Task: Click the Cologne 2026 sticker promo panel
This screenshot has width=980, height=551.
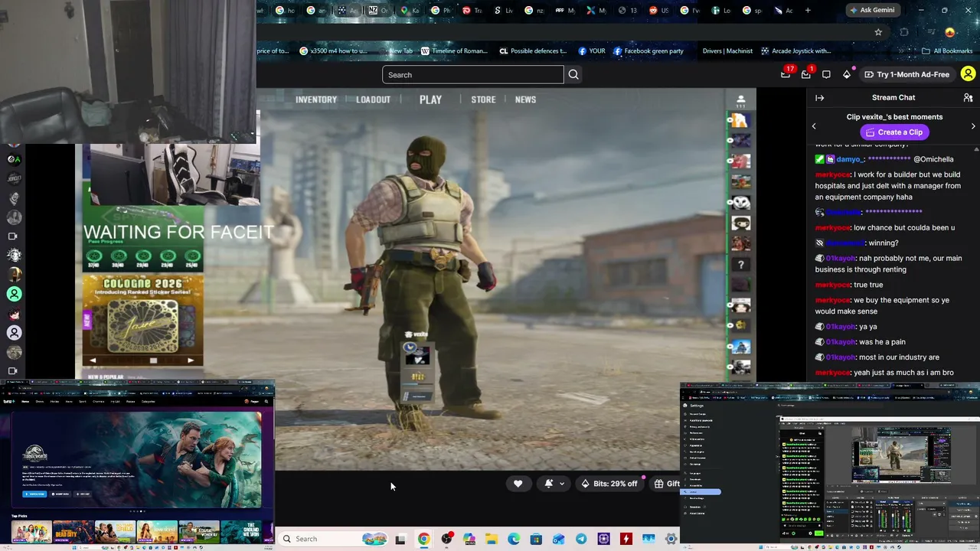Action: tap(143, 321)
